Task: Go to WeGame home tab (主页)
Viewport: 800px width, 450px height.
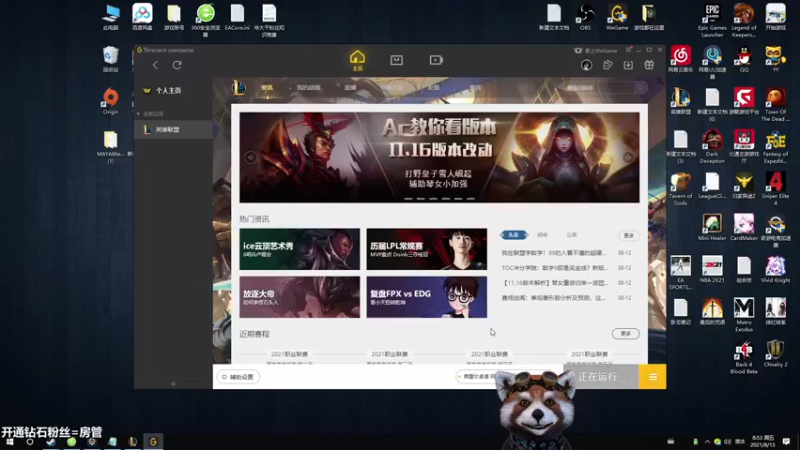Action: point(357,60)
